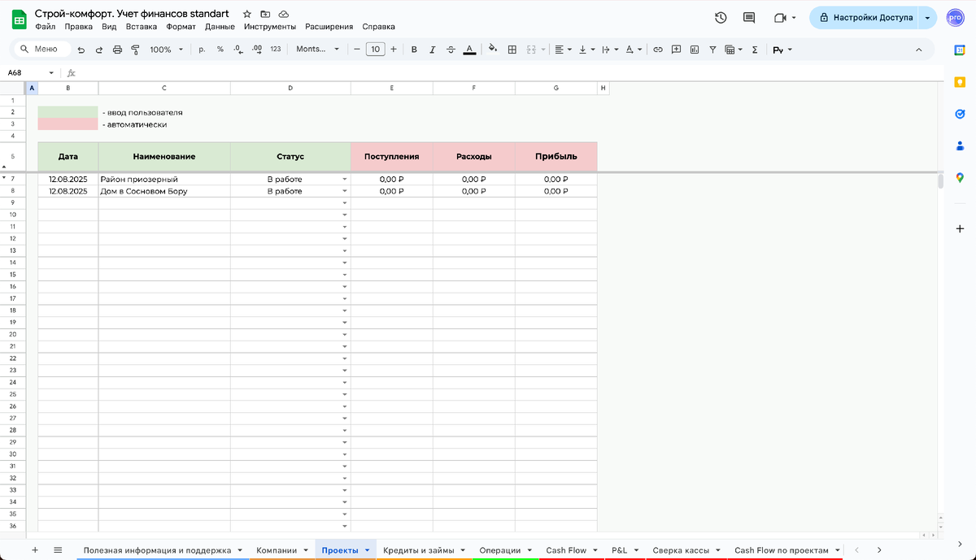Image resolution: width=976 pixels, height=560 pixels.
Task: Click the Functions sigma icon
Action: (x=755, y=50)
